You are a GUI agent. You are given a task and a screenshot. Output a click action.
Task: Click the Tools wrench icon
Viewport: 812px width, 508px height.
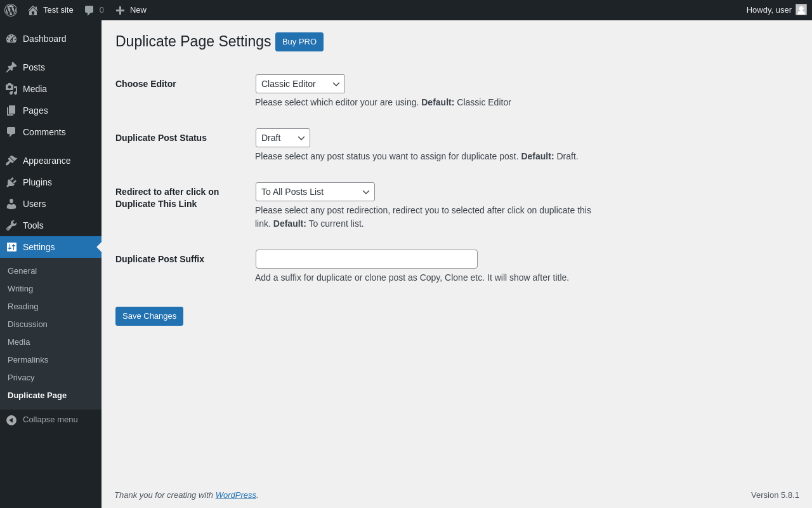11,225
